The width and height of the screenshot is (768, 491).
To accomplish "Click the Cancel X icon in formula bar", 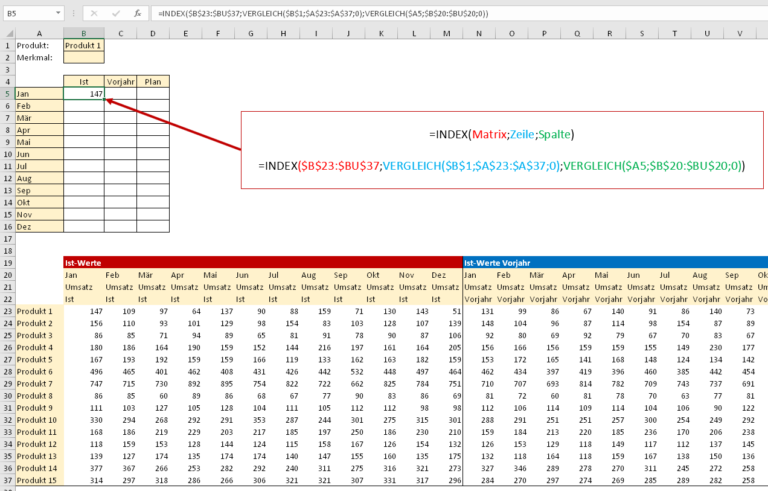I will click(x=92, y=14).
